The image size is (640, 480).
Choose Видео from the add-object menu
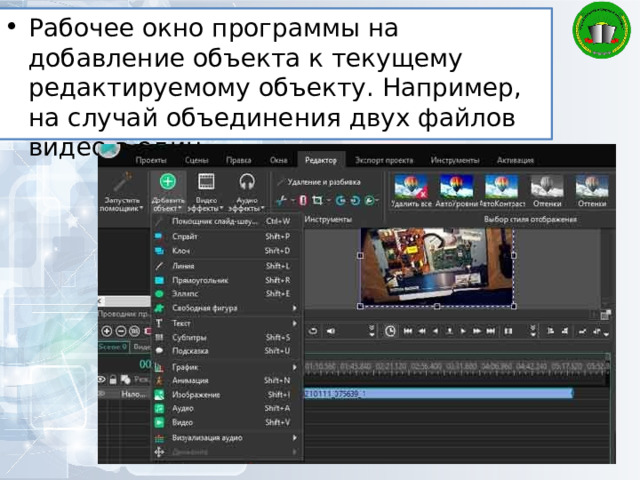pos(227,422)
